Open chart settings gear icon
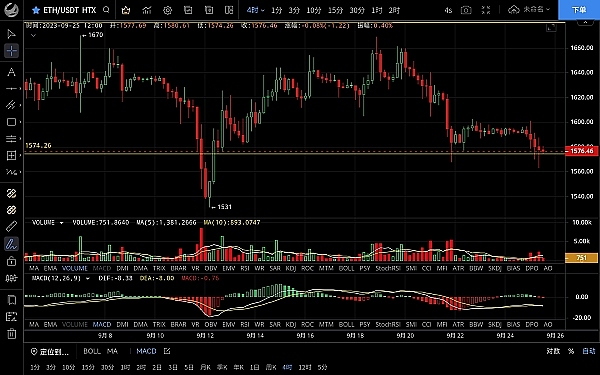600x375 pixels. click(167, 10)
